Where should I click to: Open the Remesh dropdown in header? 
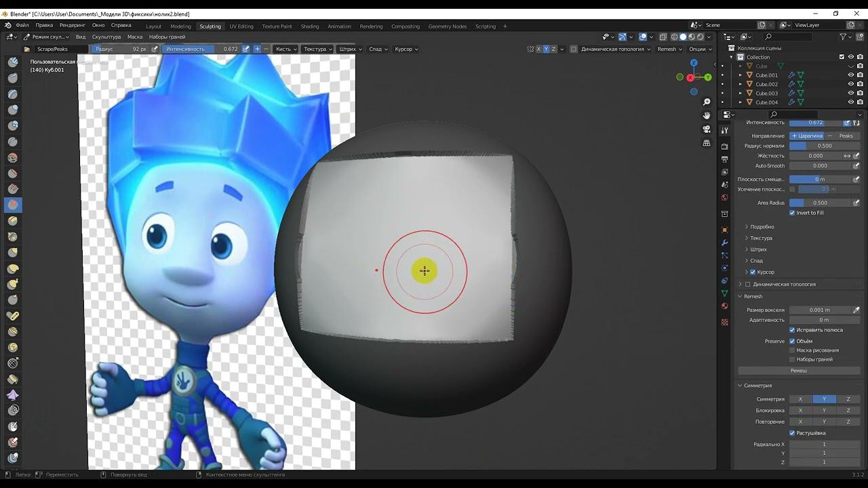pyautogui.click(x=669, y=49)
